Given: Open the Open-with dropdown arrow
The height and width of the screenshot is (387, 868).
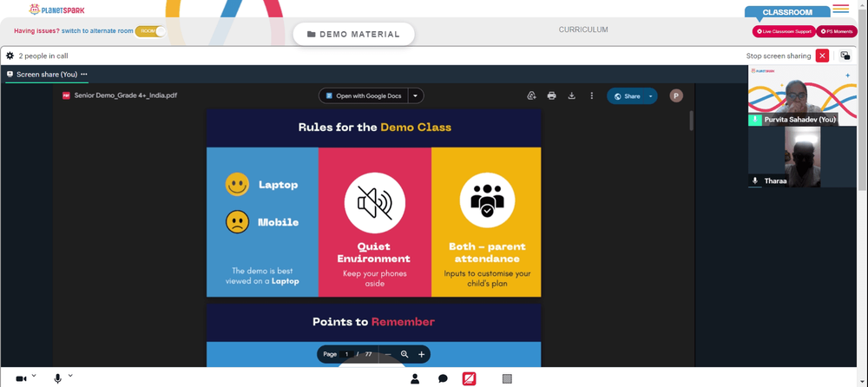Looking at the screenshot, I should [417, 95].
